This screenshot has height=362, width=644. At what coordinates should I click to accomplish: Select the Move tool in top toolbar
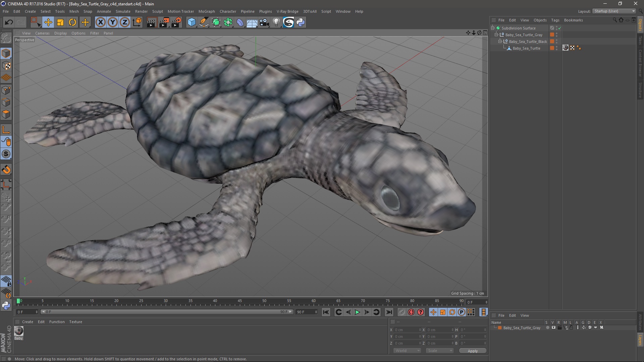click(48, 22)
